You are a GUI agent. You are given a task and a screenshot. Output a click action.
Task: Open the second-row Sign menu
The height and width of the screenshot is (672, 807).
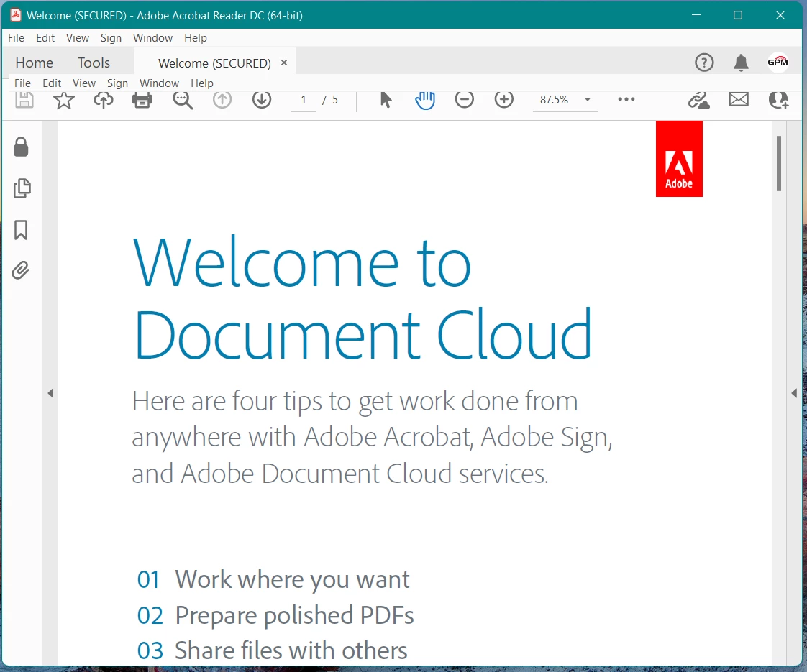point(117,83)
